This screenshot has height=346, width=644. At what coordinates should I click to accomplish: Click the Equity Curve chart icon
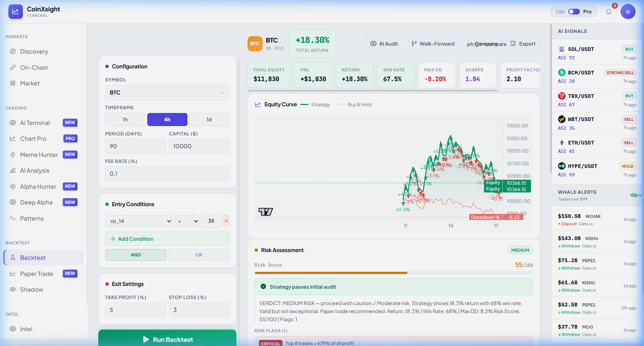(258, 105)
